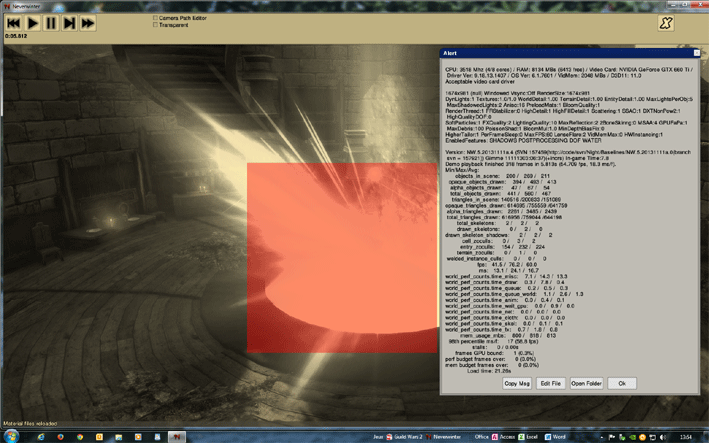Launch Google Chrome from taskbar
The height and width of the screenshot is (443, 709).
coord(80,437)
